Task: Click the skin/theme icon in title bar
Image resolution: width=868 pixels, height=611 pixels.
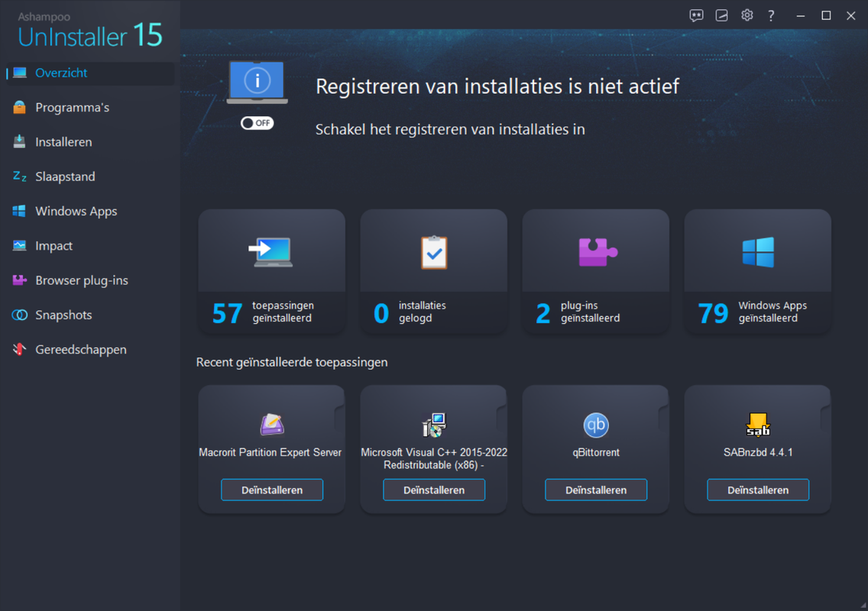Action: tap(722, 15)
